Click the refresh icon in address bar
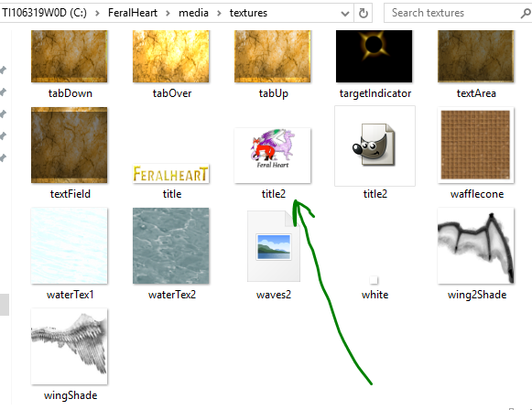Image resolution: width=532 pixels, height=410 pixels. click(363, 13)
